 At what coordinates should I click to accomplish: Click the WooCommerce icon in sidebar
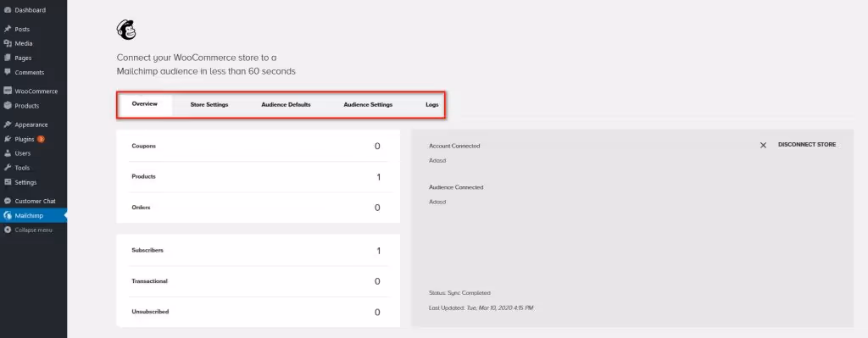[7, 91]
